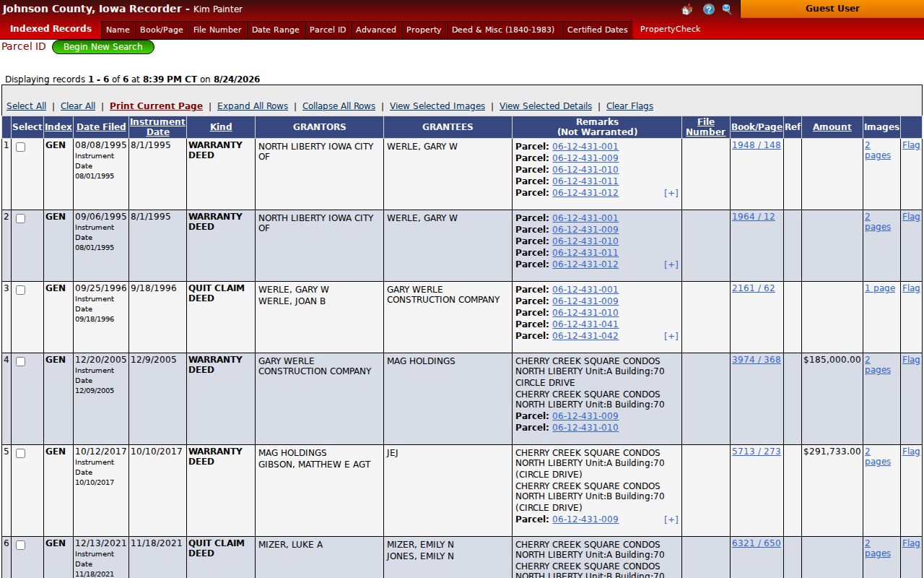Click grantee name MAG HOLDINGS in record 4
Viewport: 924px width, 578px height.
tap(421, 361)
